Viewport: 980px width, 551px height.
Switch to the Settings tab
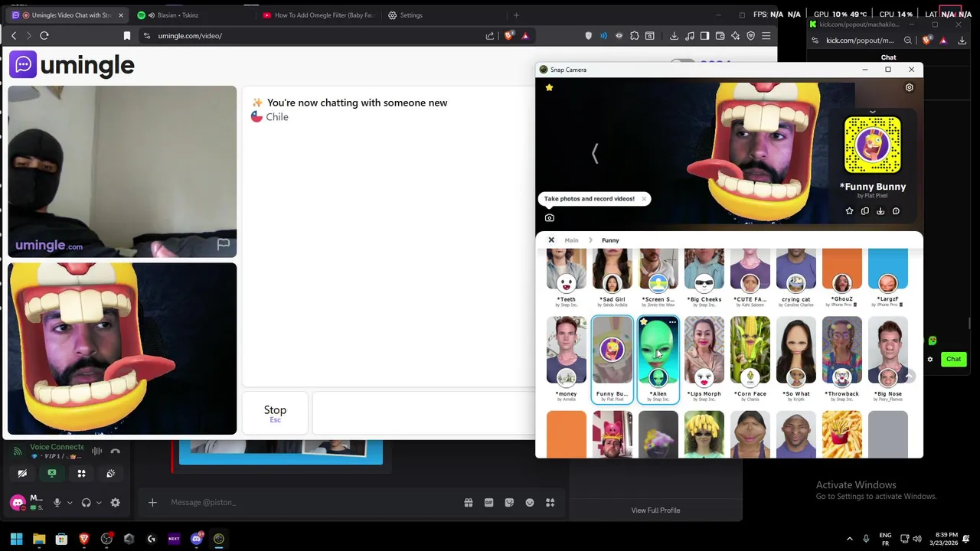(x=443, y=15)
